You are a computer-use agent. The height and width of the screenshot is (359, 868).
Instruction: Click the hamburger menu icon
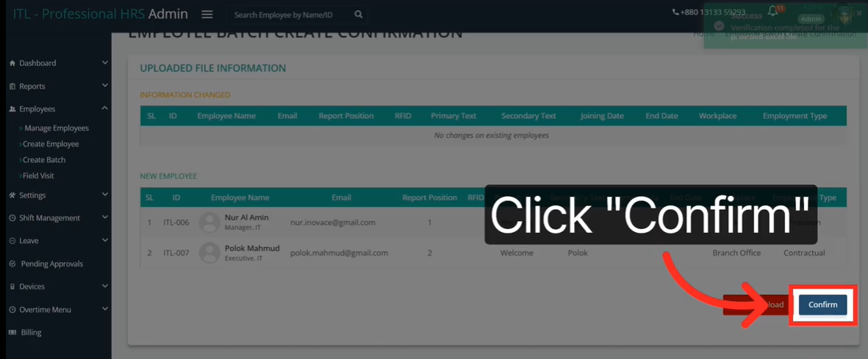click(207, 15)
